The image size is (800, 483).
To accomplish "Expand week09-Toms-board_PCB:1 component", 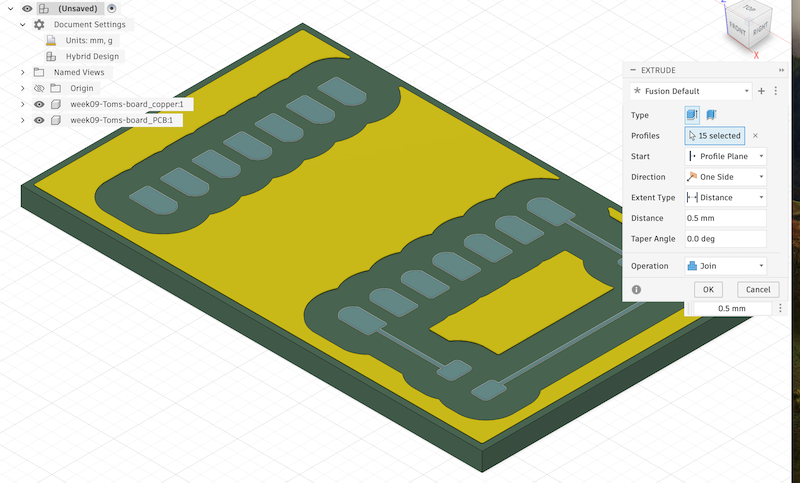I will coord(22,120).
